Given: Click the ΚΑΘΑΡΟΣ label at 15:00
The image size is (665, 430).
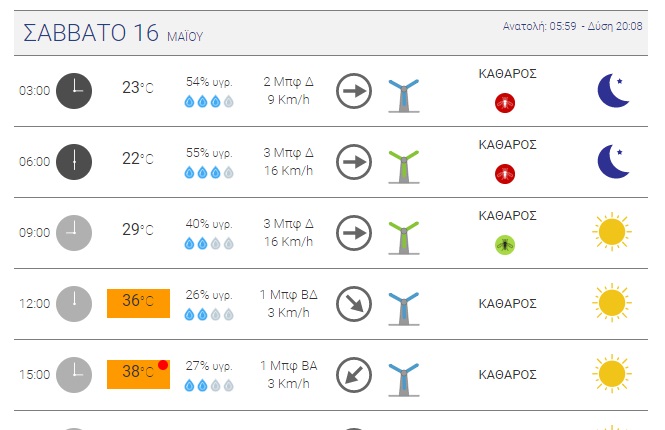Looking at the screenshot, I should coord(507,375).
